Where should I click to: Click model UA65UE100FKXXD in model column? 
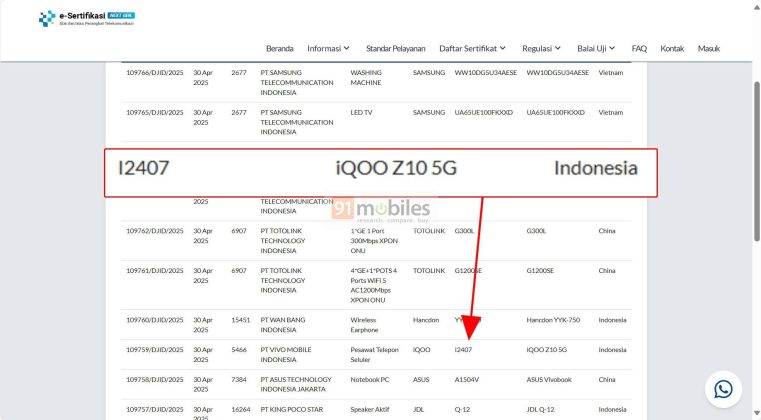(x=483, y=112)
